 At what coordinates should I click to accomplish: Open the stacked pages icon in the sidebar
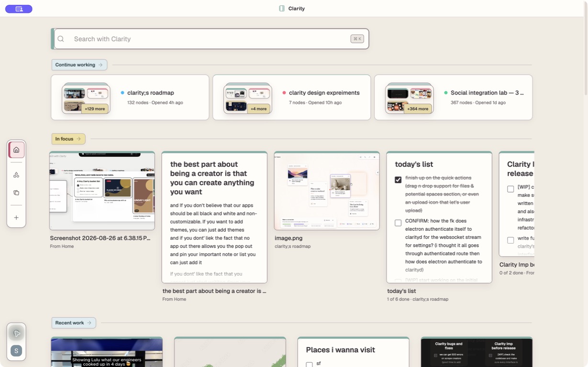16,193
